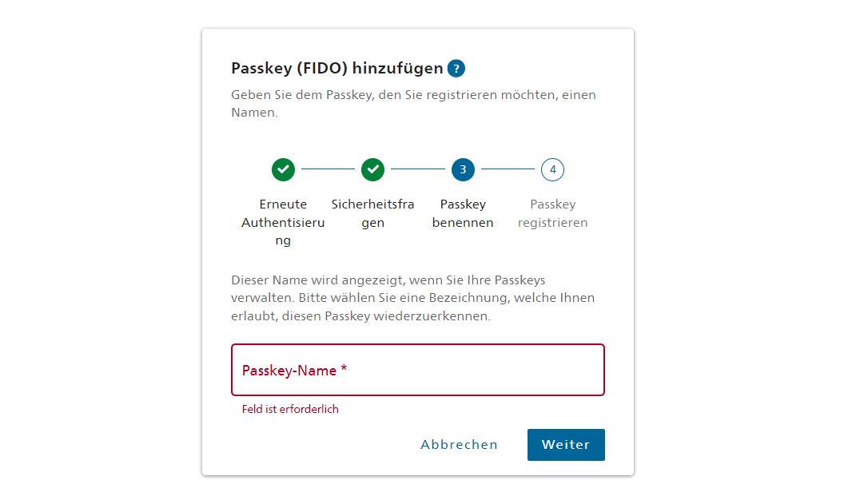Click the subtitle text under the heading

[413, 104]
